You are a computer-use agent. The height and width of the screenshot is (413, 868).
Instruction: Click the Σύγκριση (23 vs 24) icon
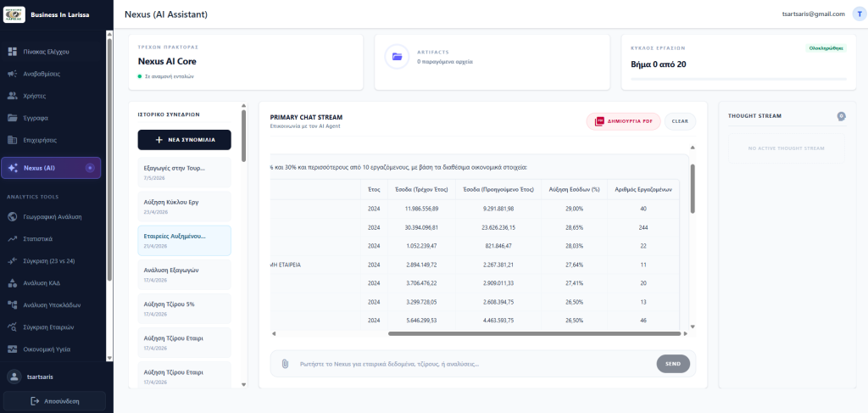point(12,260)
